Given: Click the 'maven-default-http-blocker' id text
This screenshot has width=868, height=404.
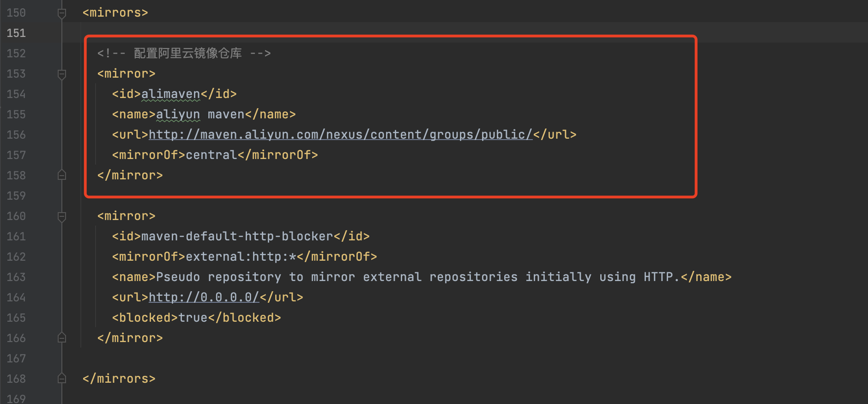Looking at the screenshot, I should (237, 236).
